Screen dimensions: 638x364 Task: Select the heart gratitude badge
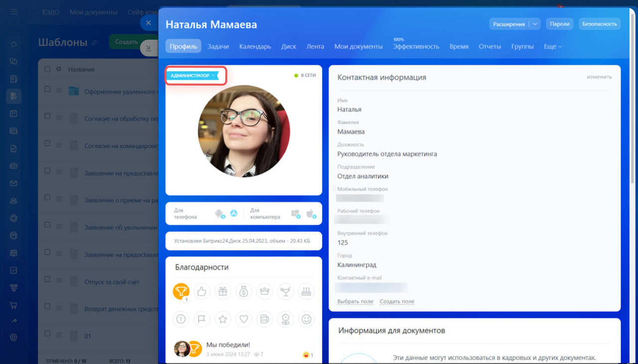(x=244, y=319)
